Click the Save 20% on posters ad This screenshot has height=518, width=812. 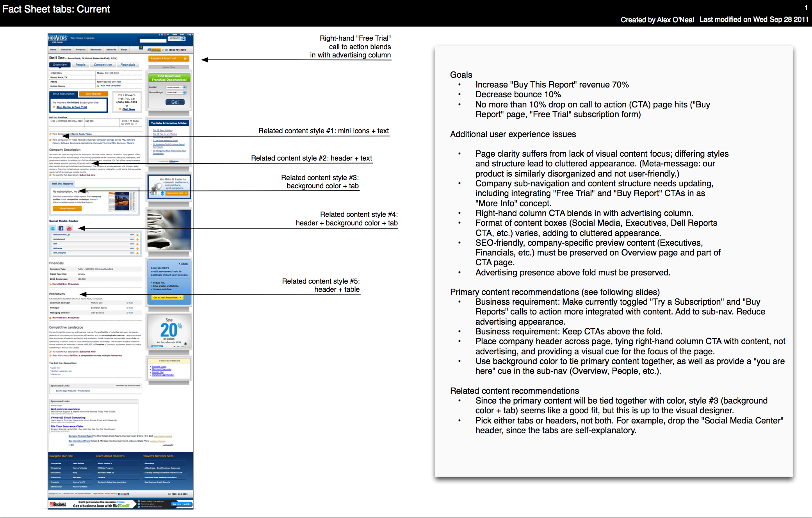tap(169, 331)
